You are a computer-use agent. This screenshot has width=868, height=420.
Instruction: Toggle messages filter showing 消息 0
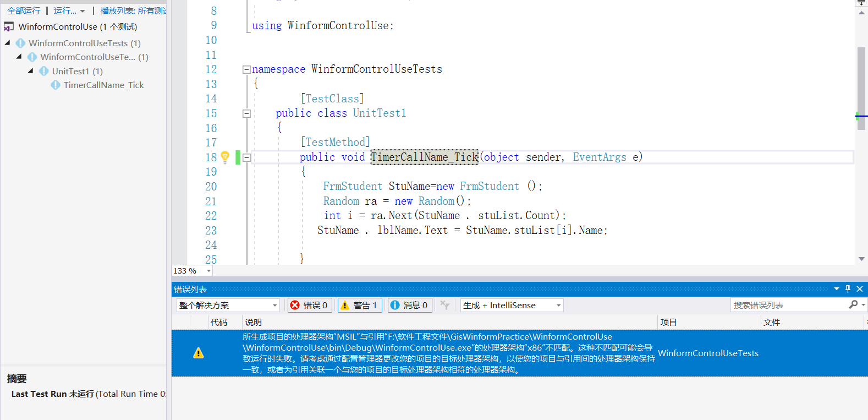tap(410, 305)
